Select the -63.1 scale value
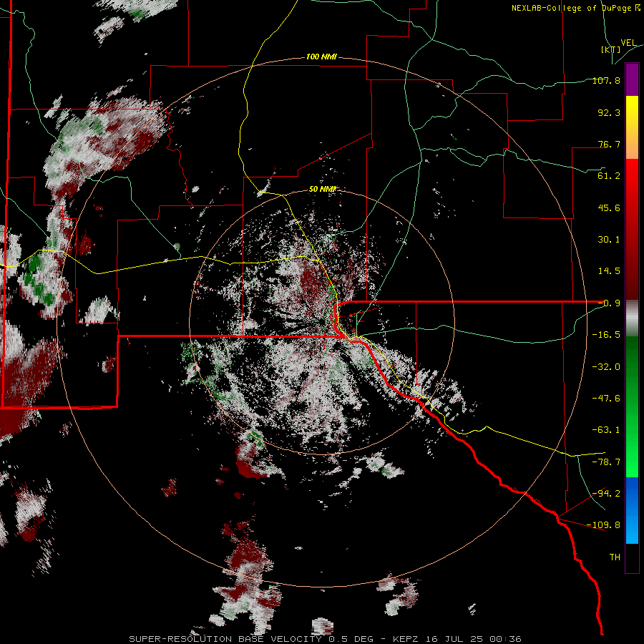The height and width of the screenshot is (644, 644). [606, 430]
